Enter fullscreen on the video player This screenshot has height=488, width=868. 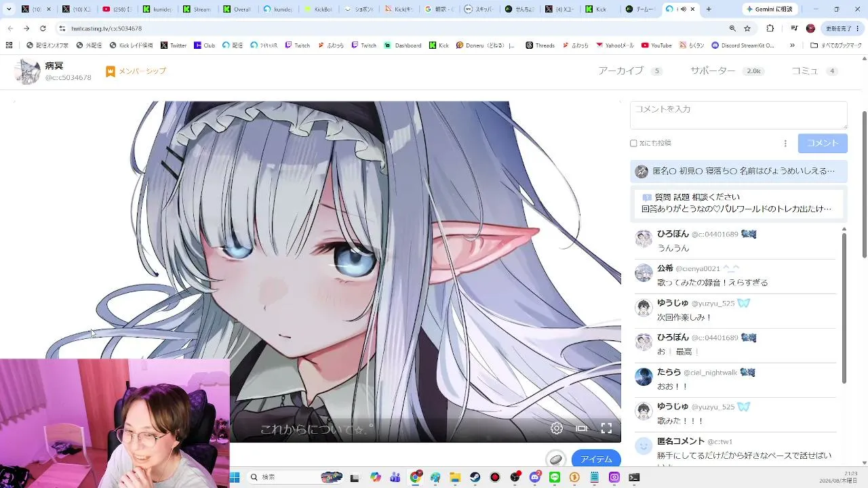pyautogui.click(x=606, y=428)
